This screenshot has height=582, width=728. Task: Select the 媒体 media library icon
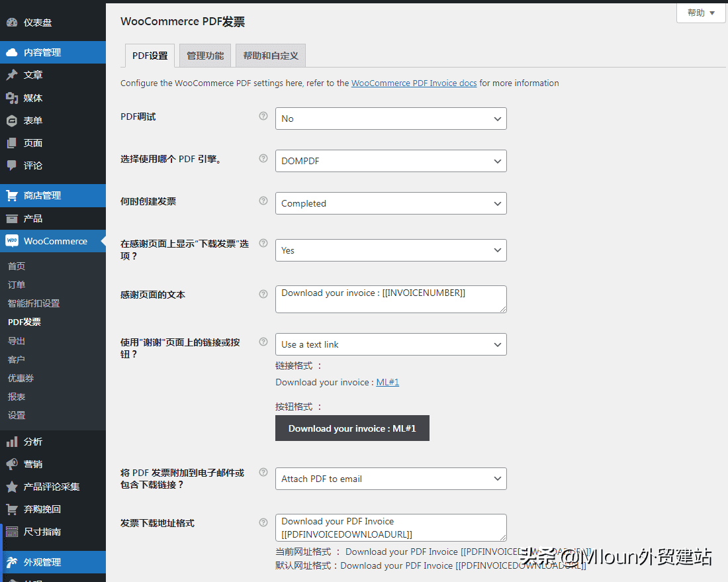tap(12, 97)
